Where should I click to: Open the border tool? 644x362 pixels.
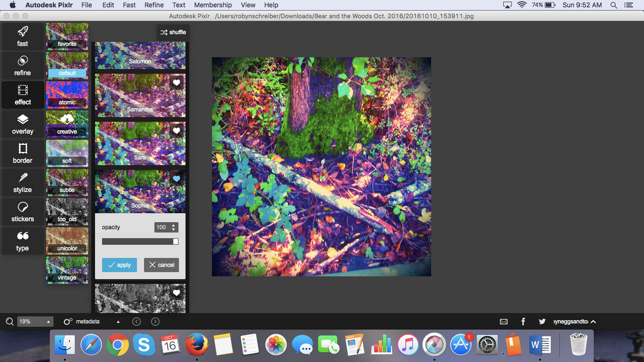coord(23,153)
